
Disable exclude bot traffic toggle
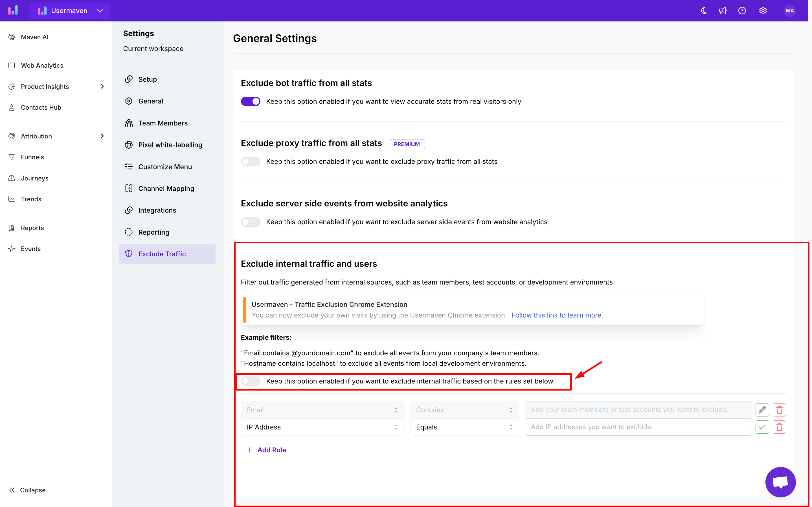point(251,101)
